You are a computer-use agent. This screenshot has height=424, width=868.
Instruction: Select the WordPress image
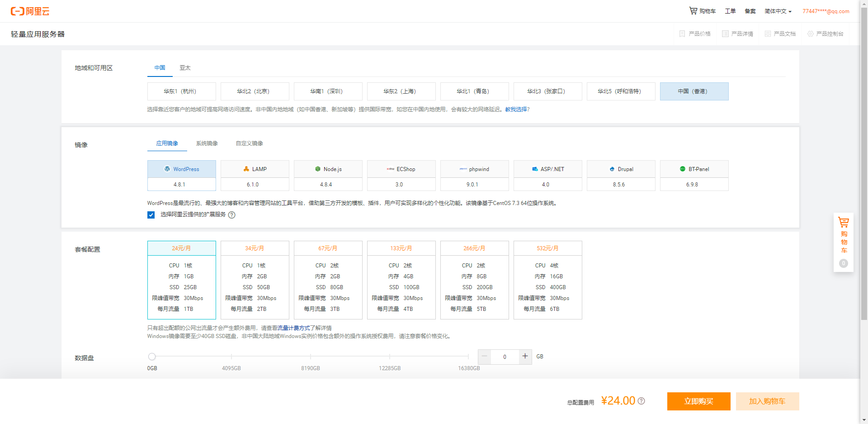(x=182, y=169)
